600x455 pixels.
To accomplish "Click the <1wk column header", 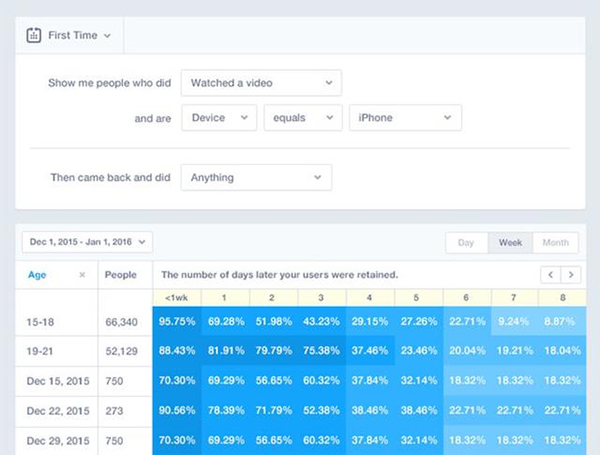I will [x=176, y=297].
